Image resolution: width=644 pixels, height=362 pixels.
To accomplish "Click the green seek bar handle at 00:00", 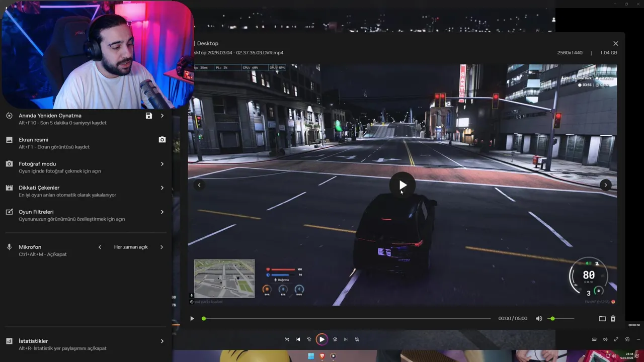I will pos(204,318).
